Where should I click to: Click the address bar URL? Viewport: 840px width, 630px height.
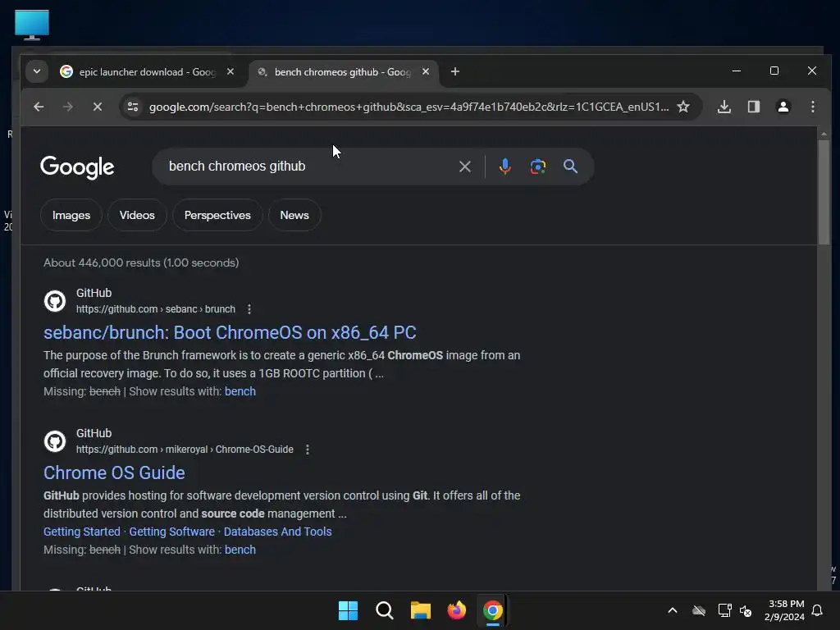[409, 107]
